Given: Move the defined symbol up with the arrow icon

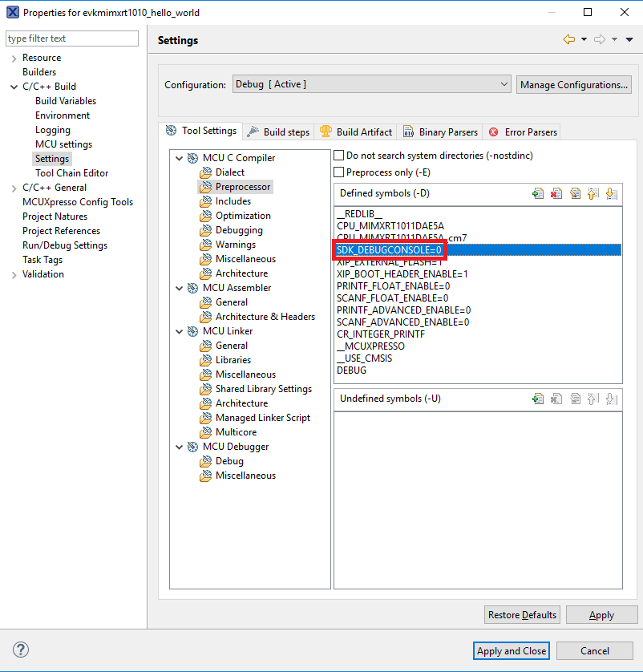Looking at the screenshot, I should tap(593, 193).
